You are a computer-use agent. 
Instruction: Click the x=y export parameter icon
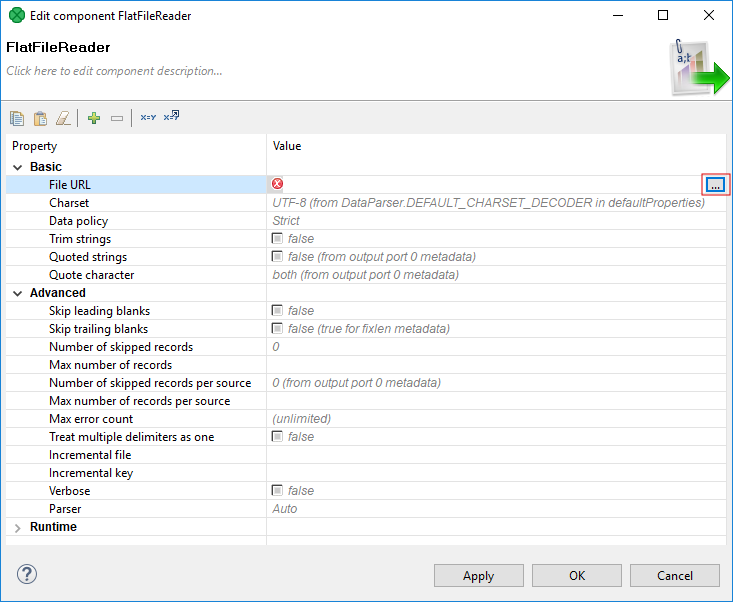(x=171, y=116)
